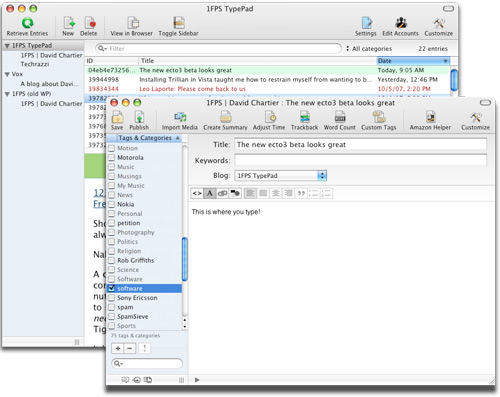Image resolution: width=500 pixels, height=397 pixels.
Task: Uncheck the selected software checkbox
Action: point(112,288)
